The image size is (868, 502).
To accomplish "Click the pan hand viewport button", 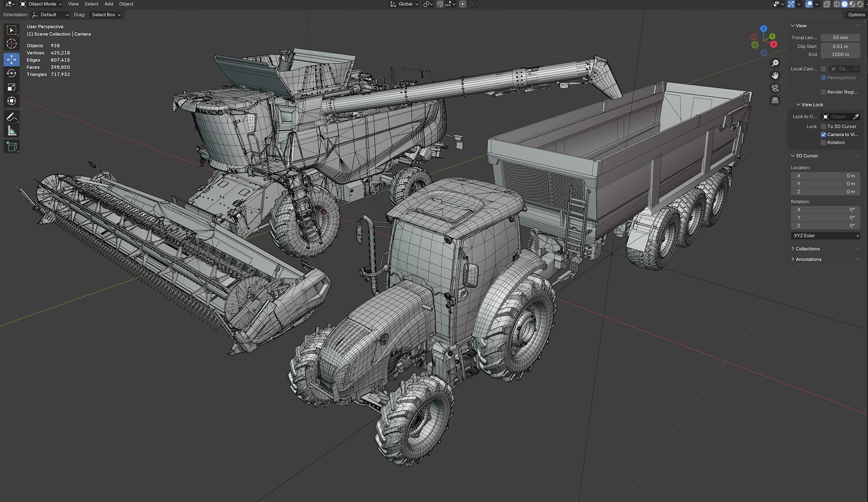I will (775, 75).
